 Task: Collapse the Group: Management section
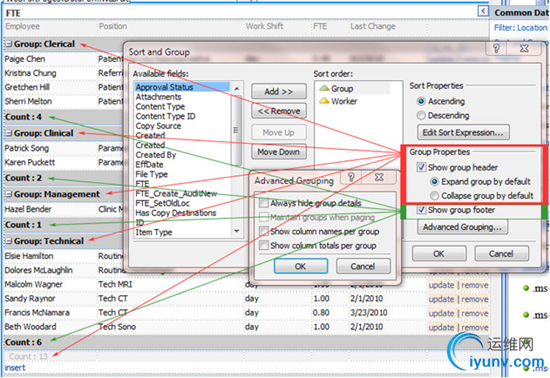coord(9,194)
